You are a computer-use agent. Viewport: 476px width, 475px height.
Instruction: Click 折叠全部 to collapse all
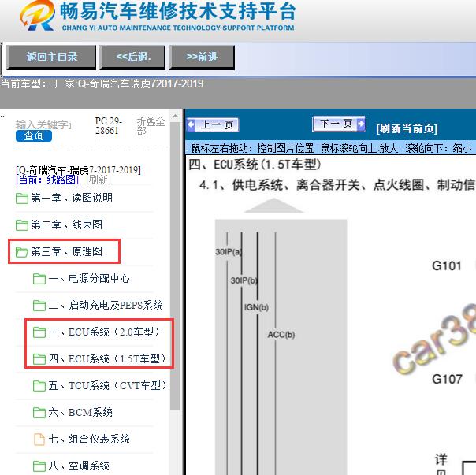click(x=151, y=126)
